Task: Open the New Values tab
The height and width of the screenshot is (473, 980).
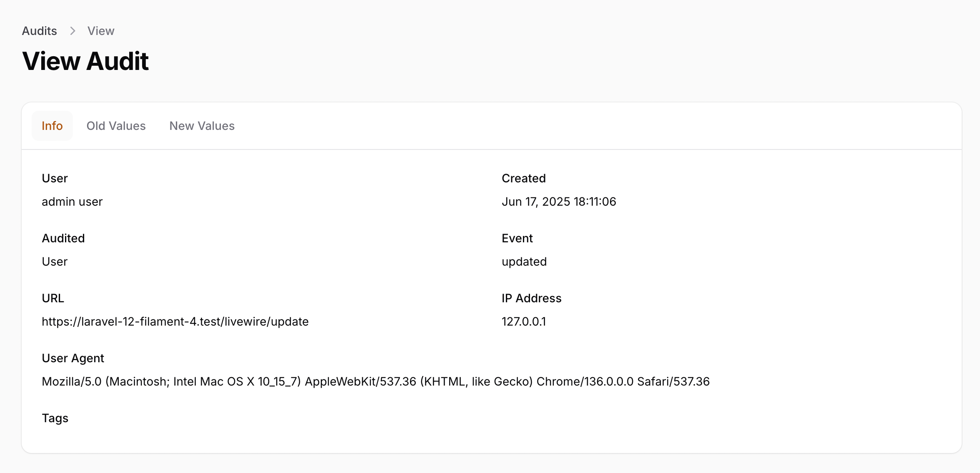Action: (x=202, y=126)
